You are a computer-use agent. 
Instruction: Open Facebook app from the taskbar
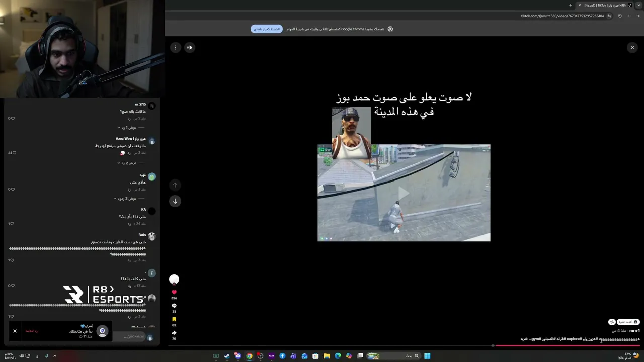282,356
